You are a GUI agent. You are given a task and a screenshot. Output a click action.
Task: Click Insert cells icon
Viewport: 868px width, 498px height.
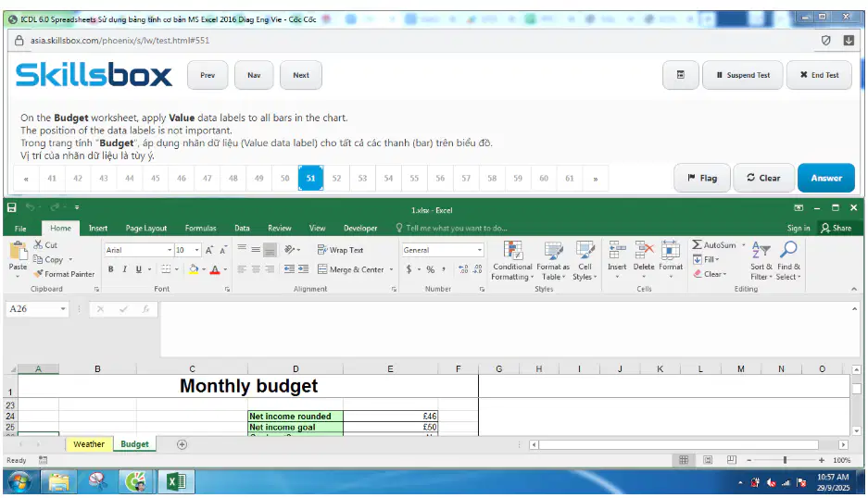click(x=617, y=251)
